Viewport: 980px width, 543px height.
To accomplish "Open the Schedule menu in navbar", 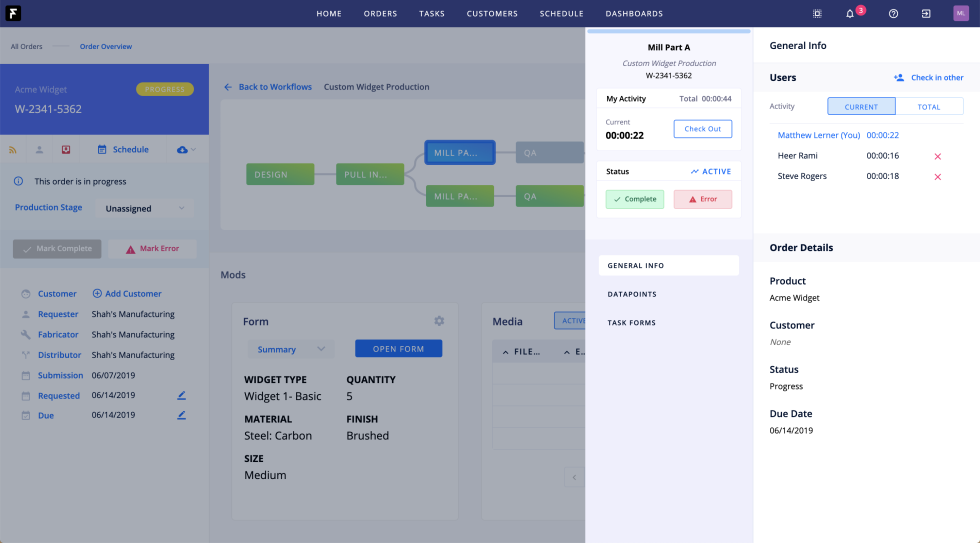I will [x=561, y=14].
